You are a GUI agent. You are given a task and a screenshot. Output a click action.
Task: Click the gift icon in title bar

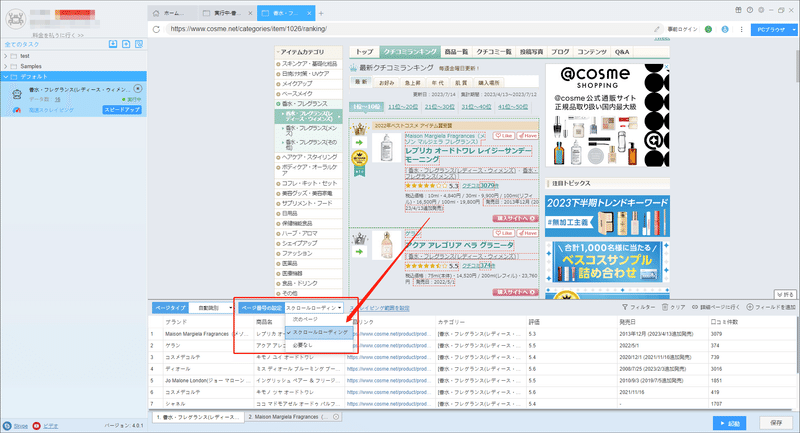click(738, 10)
